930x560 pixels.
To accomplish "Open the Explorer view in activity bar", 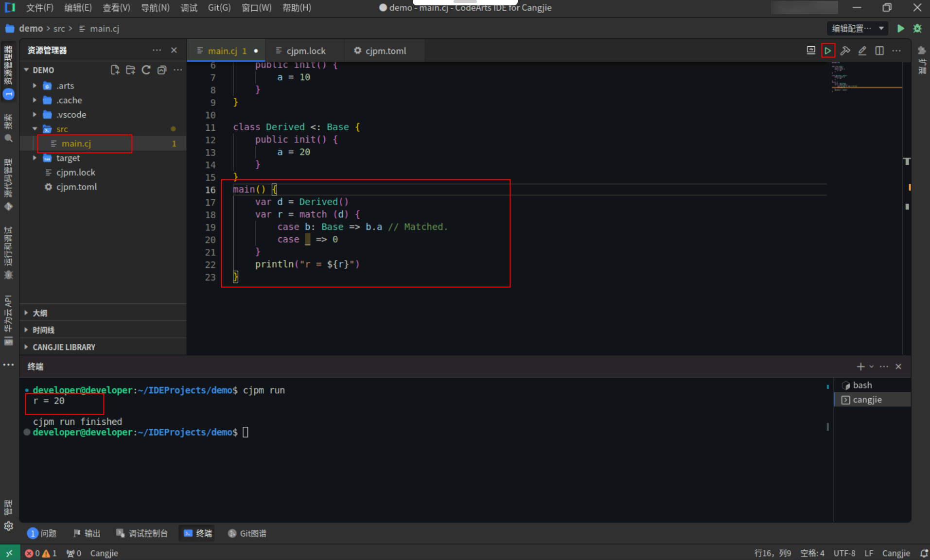I will pos(8,72).
